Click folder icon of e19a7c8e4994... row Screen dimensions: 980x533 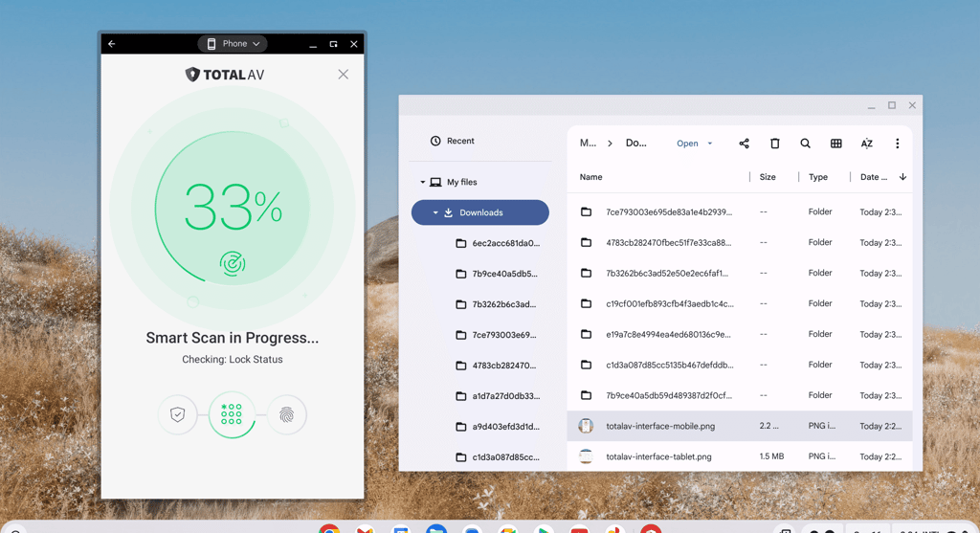click(x=586, y=334)
